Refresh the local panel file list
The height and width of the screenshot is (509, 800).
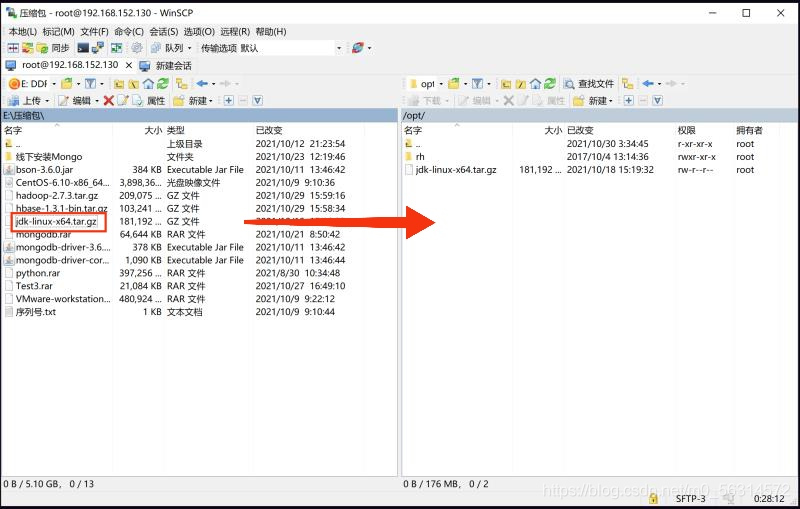click(163, 84)
